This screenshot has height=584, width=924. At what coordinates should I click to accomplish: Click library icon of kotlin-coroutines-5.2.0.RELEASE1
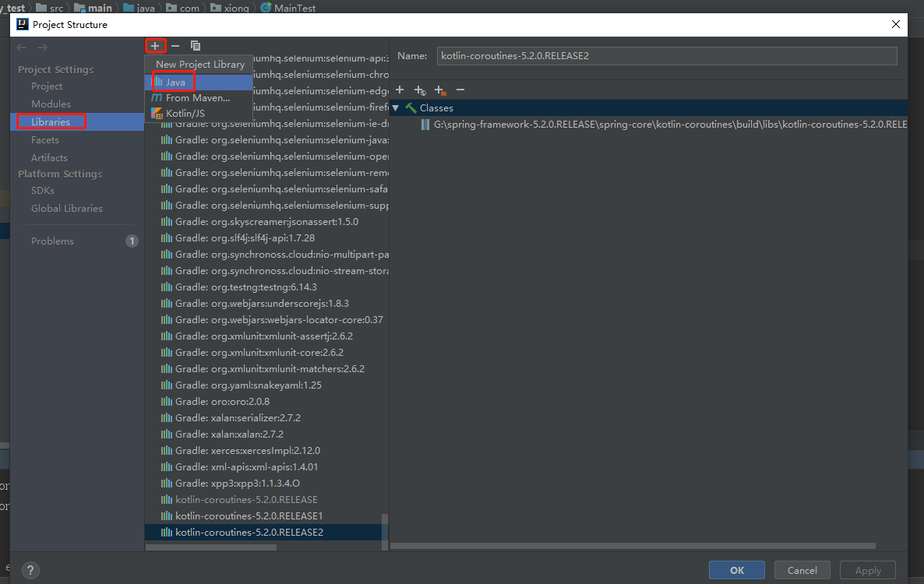[x=167, y=515]
